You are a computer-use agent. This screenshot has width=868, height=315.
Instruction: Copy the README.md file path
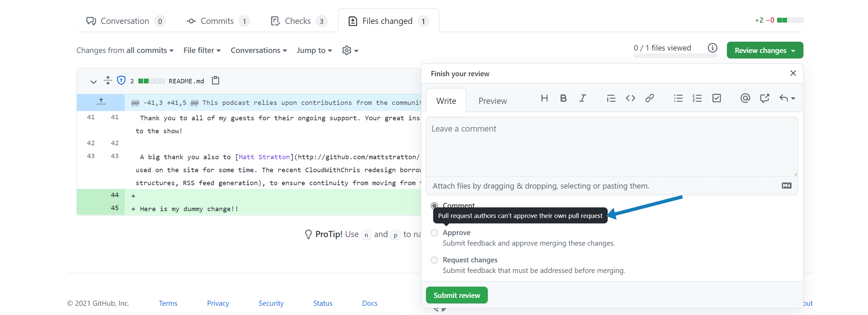[215, 81]
